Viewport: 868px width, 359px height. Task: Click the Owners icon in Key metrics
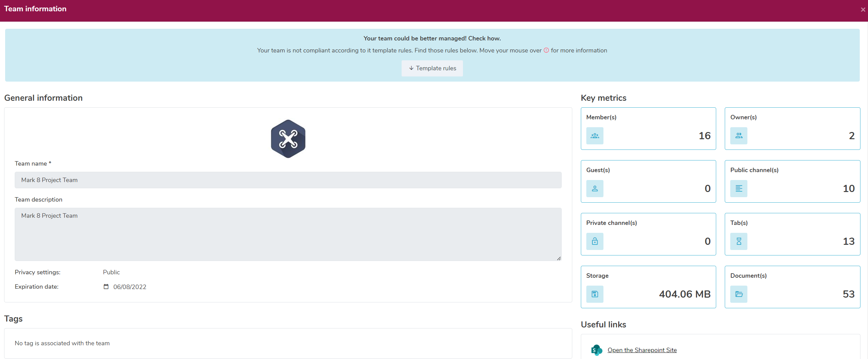(738, 136)
